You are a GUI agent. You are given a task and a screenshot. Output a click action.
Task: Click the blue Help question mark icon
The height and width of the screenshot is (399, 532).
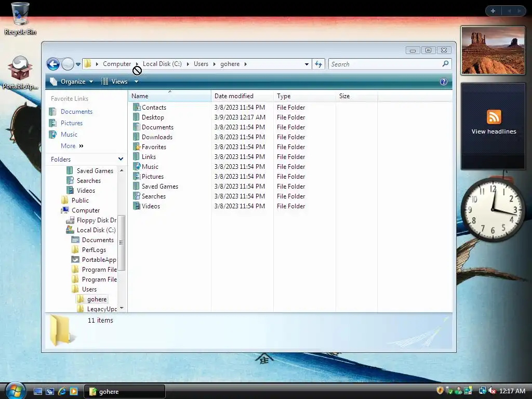[x=444, y=82]
